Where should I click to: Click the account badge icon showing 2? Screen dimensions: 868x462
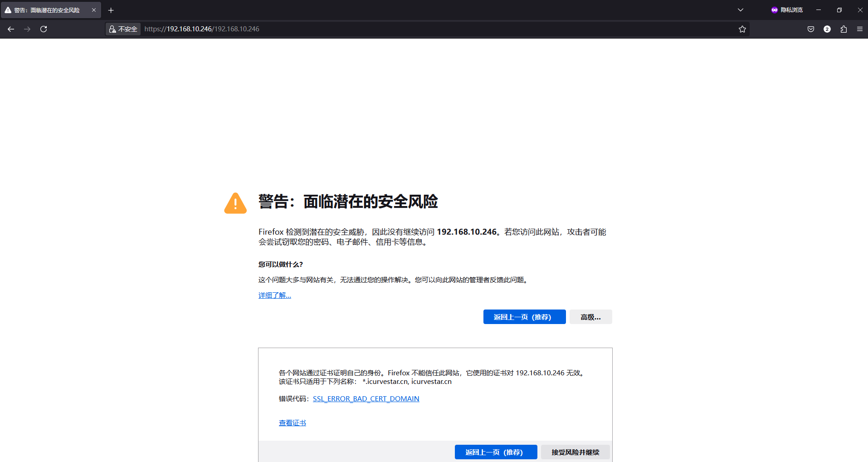(x=827, y=29)
